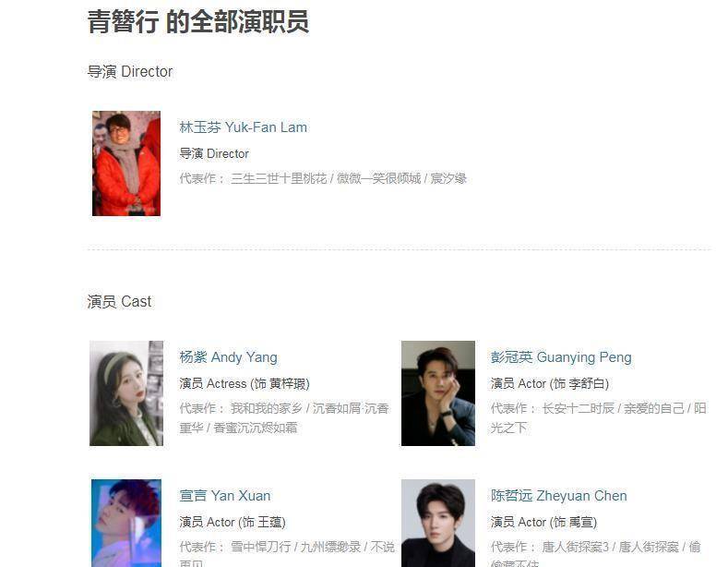Open 陈哲远 Zheyuan Chen's profile link

click(x=558, y=496)
